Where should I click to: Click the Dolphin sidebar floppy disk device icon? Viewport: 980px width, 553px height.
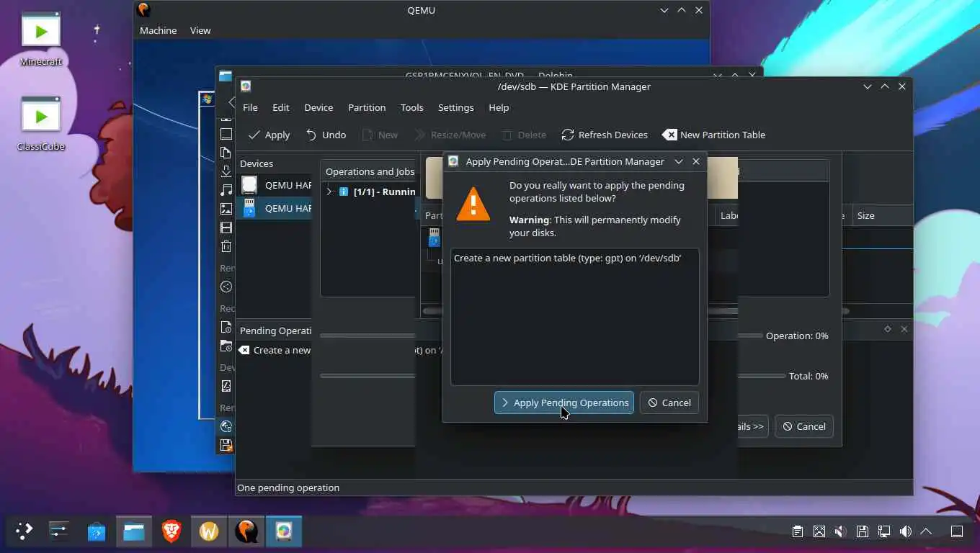click(x=226, y=445)
